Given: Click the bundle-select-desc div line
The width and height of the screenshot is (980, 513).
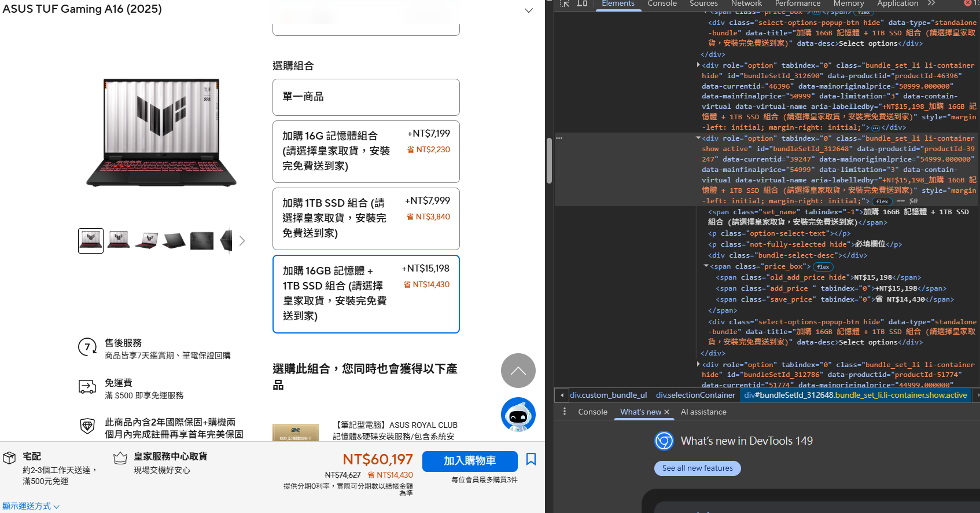Looking at the screenshot, I should pyautogui.click(x=787, y=255).
